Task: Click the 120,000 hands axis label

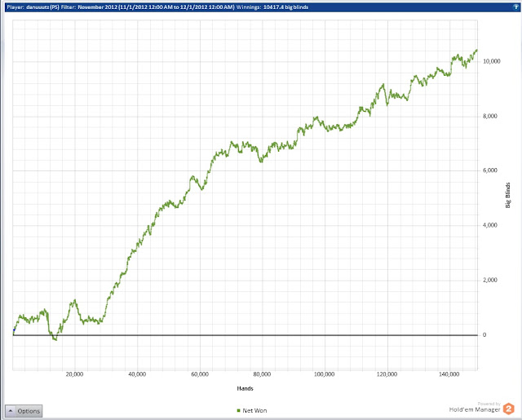Action: (387, 374)
